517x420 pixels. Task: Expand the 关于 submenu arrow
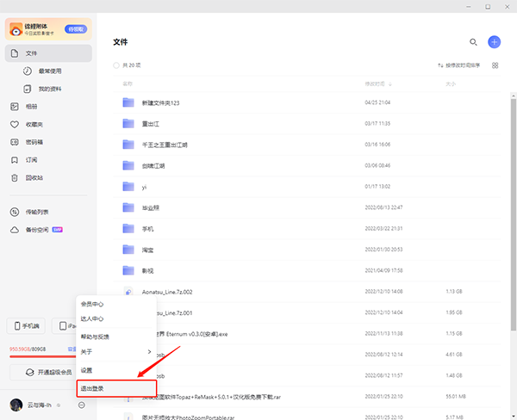click(x=149, y=352)
